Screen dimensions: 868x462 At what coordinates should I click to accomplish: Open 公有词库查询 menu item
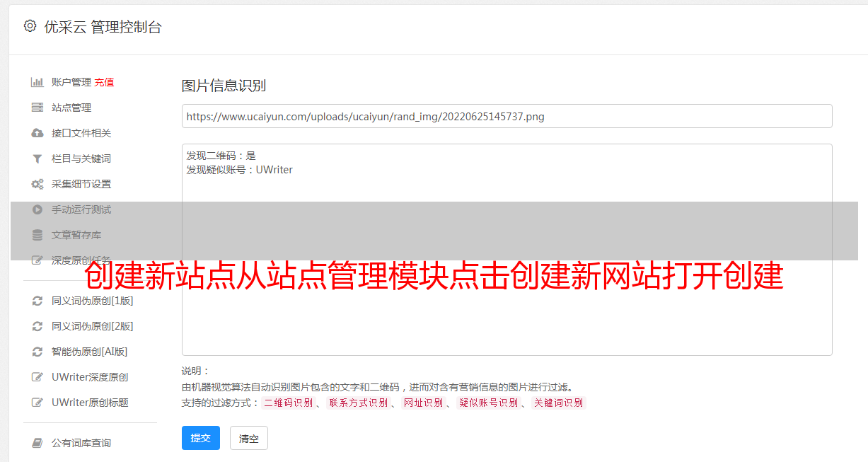pos(81,443)
